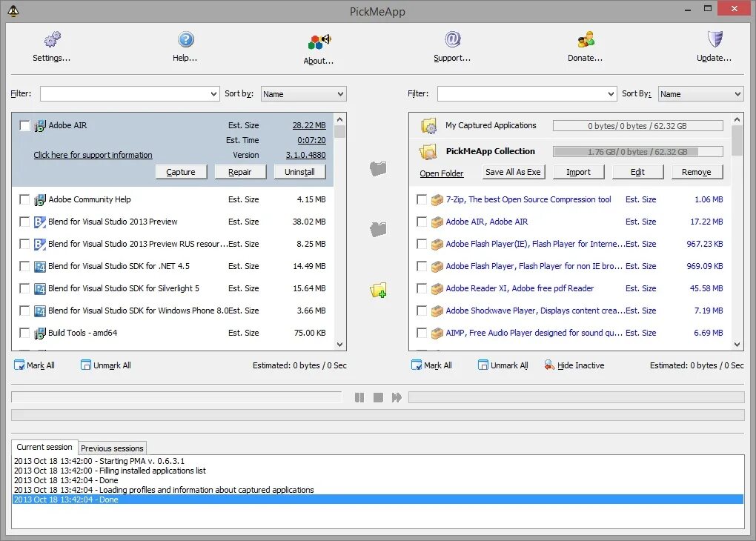Check the Adobe Community Help checkbox

(x=24, y=199)
